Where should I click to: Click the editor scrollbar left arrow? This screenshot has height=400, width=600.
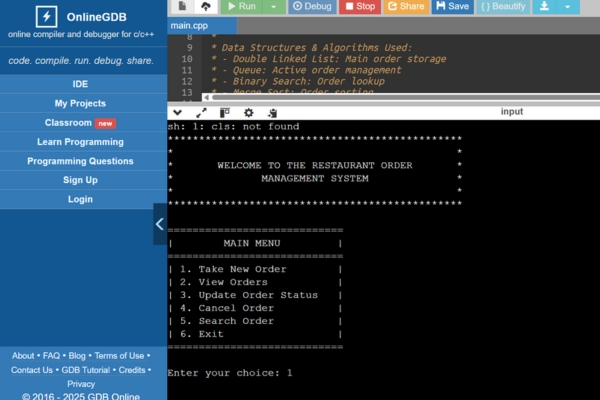pos(206,97)
